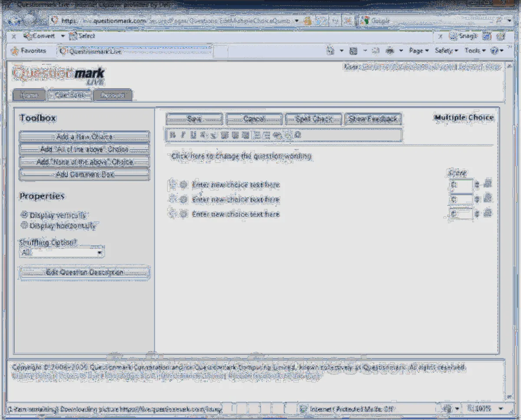Click the IE Print icon
Screen dimensions: 521x420
390,51
